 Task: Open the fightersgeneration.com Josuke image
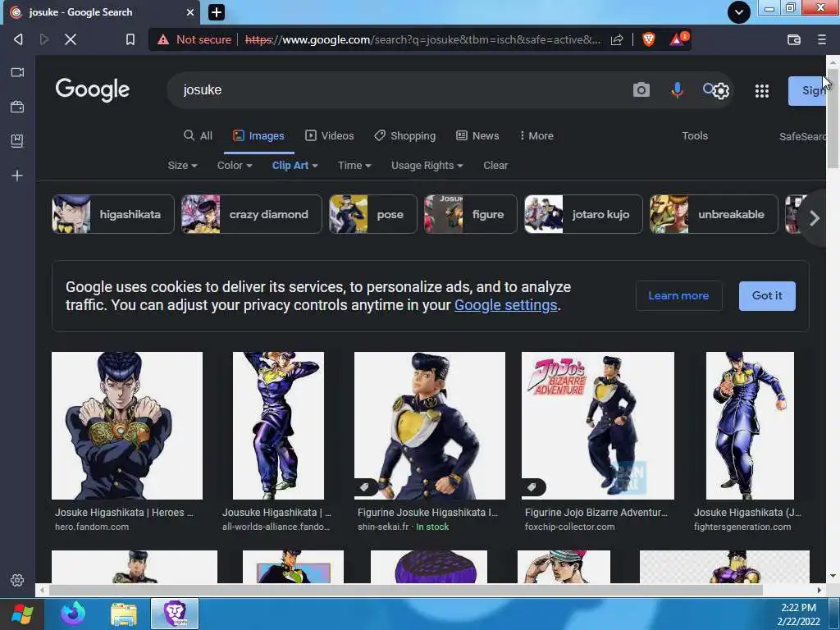pos(750,426)
